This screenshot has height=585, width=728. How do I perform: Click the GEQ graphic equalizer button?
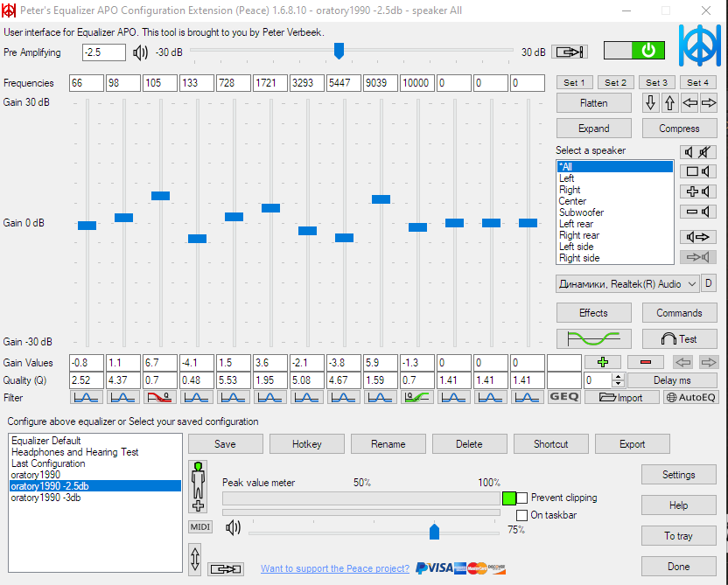564,397
